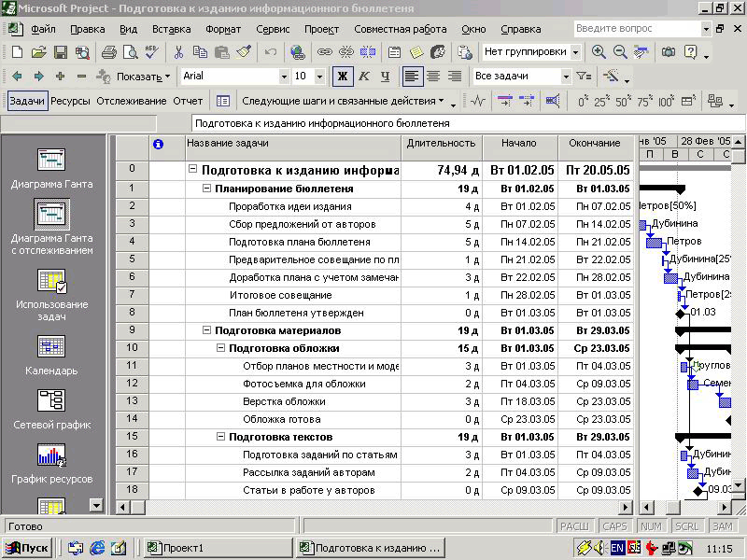Center the text alignment
The height and width of the screenshot is (560, 747).
pos(433,77)
